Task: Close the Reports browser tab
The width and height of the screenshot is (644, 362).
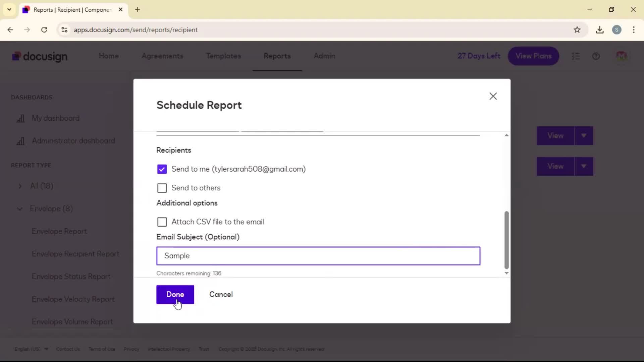Action: pyautogui.click(x=120, y=10)
